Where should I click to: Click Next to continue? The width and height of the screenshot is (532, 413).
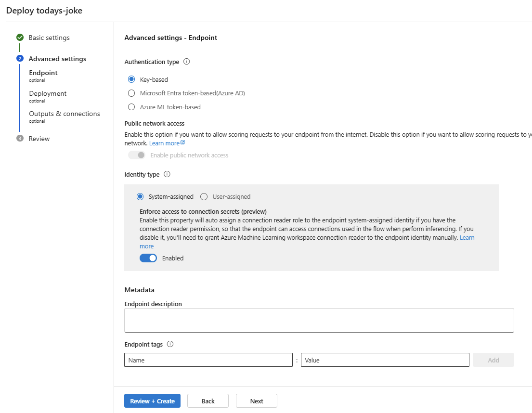[x=257, y=401]
